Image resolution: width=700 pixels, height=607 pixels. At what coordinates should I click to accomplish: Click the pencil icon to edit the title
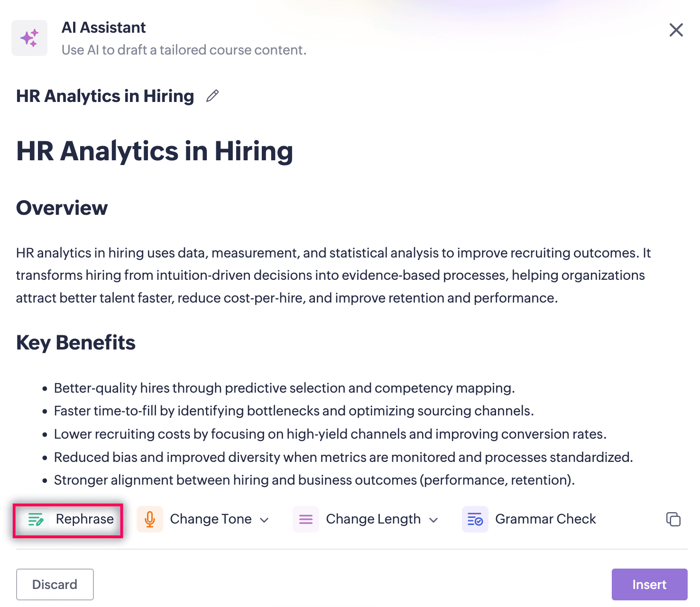(212, 96)
